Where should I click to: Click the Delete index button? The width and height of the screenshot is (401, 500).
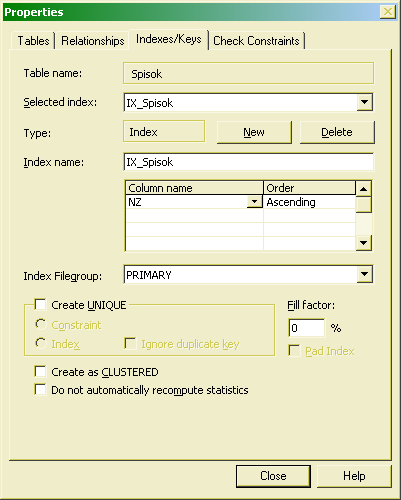tap(337, 132)
